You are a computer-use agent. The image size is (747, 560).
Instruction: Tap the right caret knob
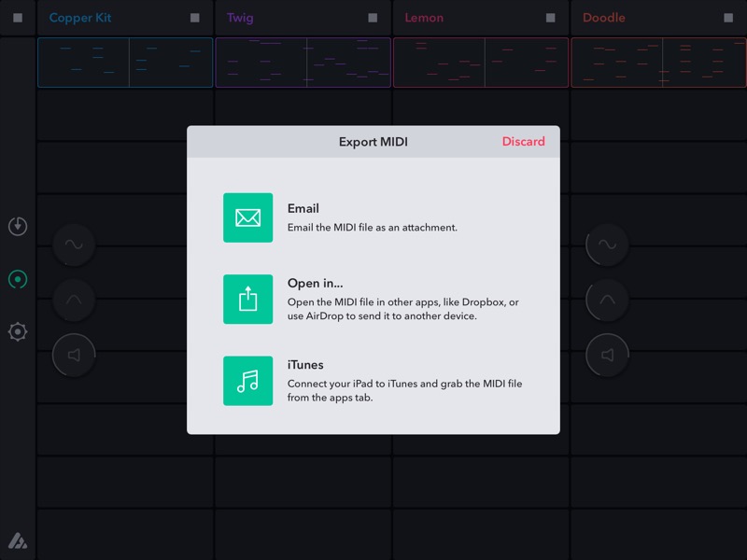tap(608, 300)
